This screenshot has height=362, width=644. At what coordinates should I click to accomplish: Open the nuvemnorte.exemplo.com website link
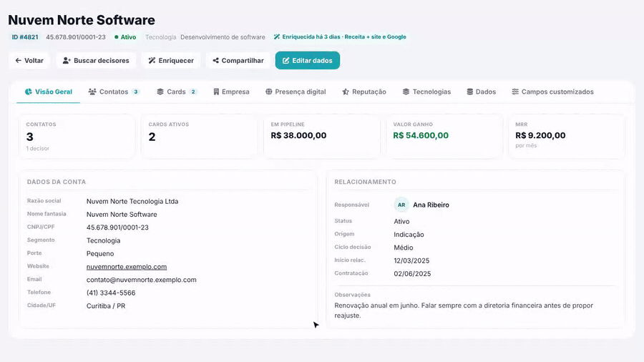point(127,267)
